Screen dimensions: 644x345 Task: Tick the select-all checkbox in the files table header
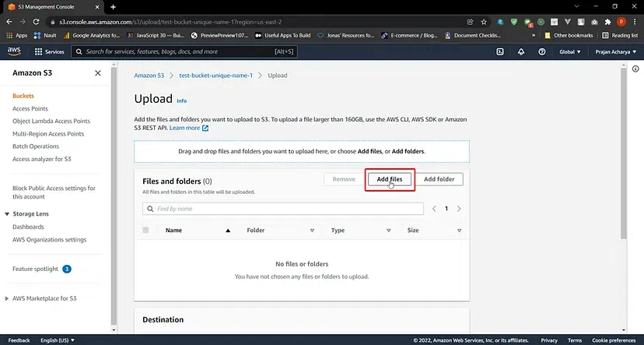(x=145, y=231)
